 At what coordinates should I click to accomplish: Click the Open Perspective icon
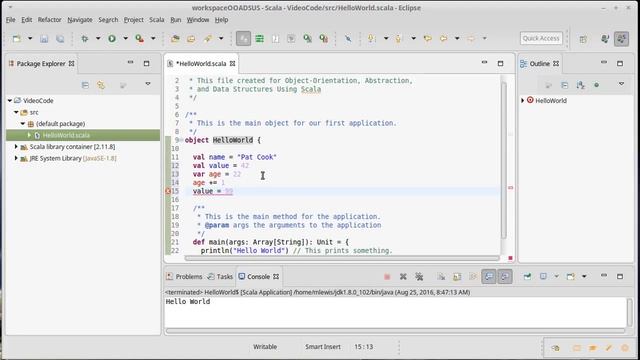(583, 39)
